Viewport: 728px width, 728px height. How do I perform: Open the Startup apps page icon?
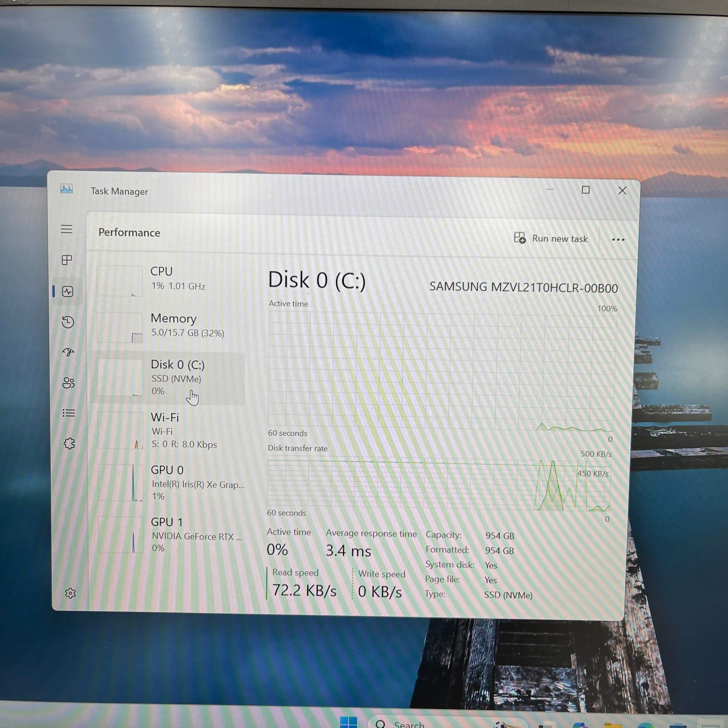point(68,352)
